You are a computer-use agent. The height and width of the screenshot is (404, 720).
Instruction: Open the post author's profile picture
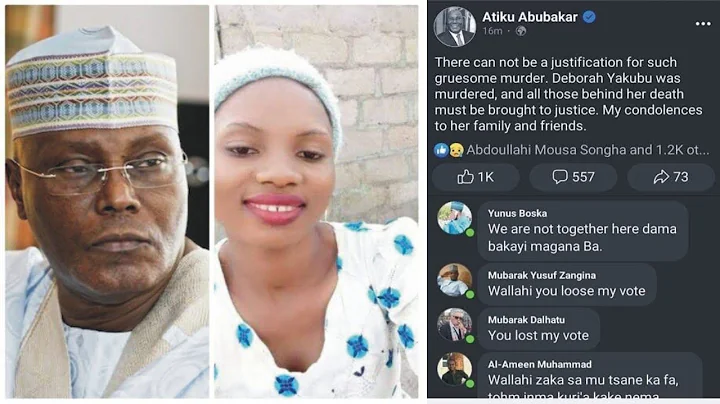tap(455, 26)
